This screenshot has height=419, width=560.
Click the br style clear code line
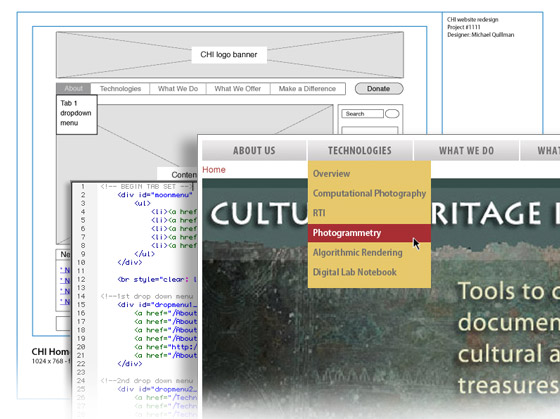[157, 280]
